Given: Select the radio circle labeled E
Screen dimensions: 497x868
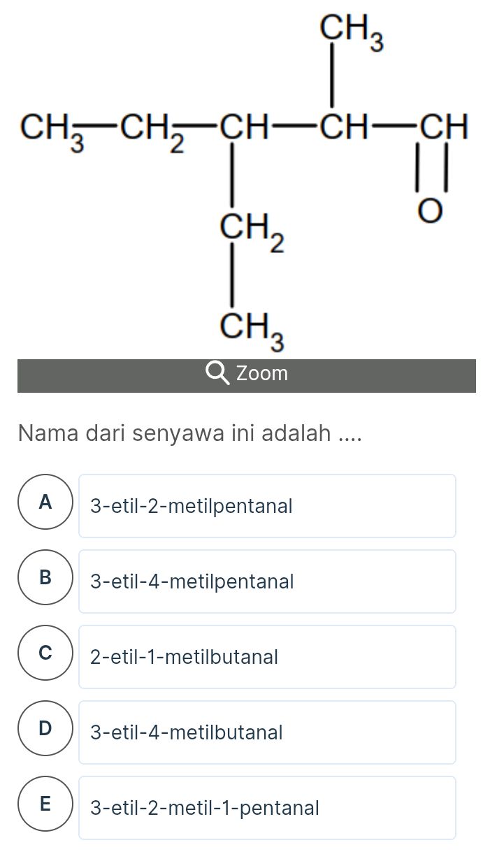Looking at the screenshot, I should pos(45,802).
